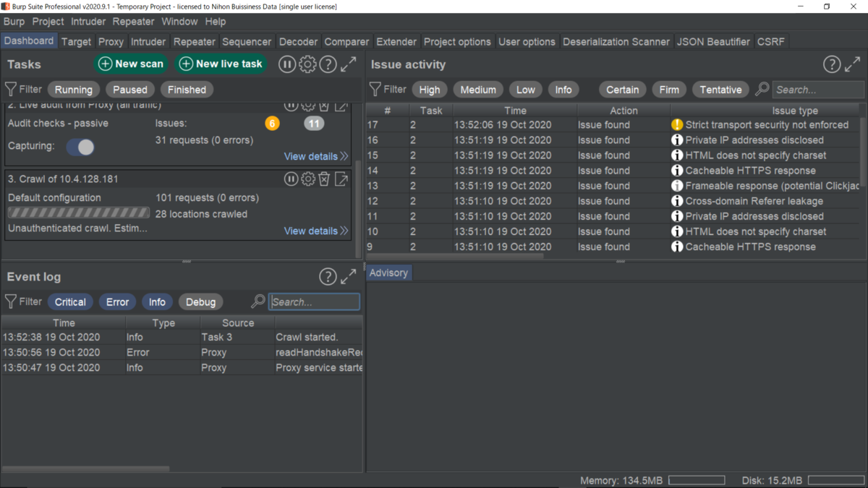Screen dimensions: 868x488
Task: Toggle the Certain confidence filter
Action: pos(623,90)
